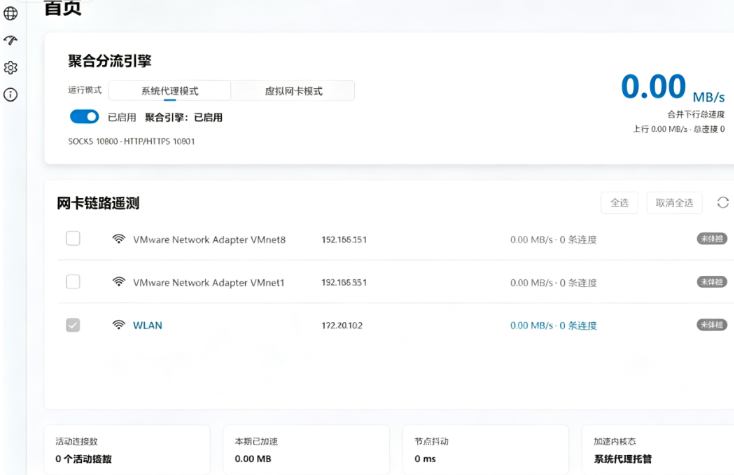Click the 全选 button

(x=619, y=203)
